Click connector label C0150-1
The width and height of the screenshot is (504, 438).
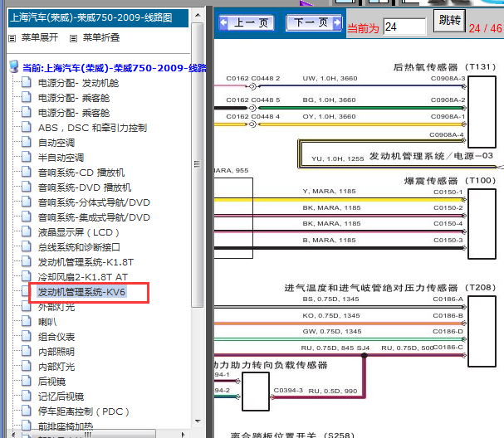448,192
